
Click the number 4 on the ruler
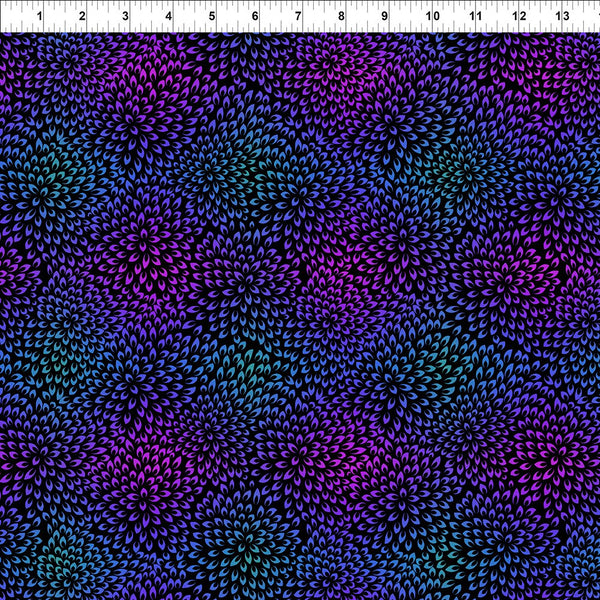(168, 17)
